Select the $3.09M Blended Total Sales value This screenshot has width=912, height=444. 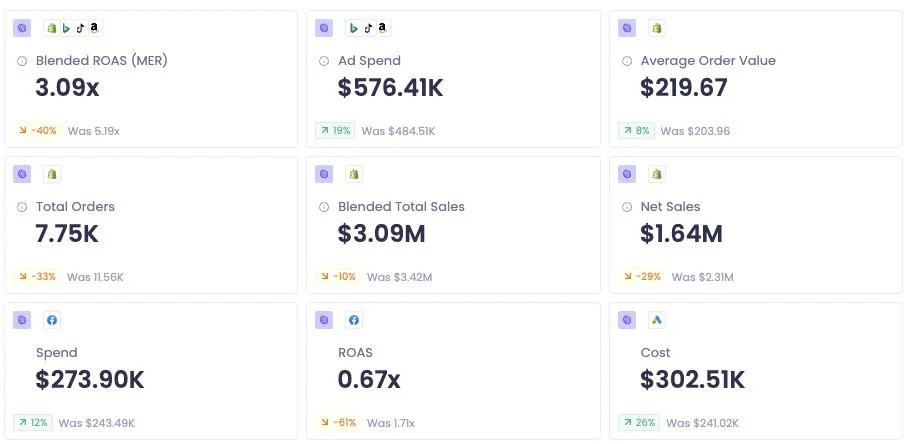click(382, 234)
